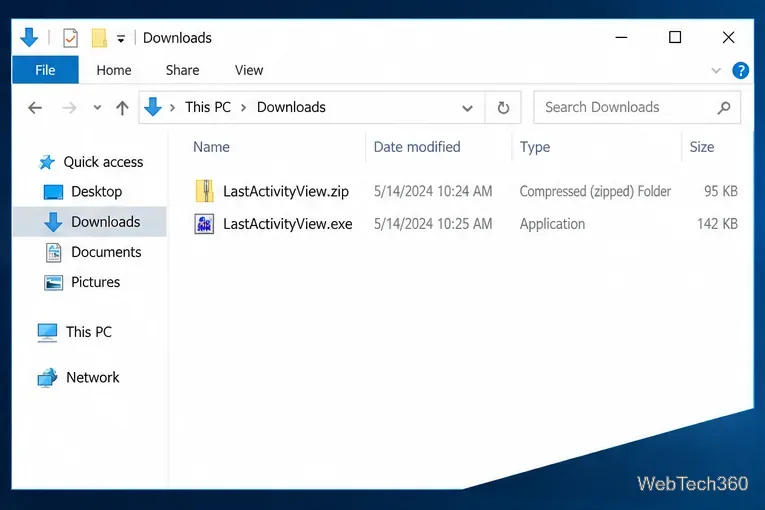Screen dimensions: 765x510
Task: Select Quick access in navigation pane
Action: (x=103, y=162)
